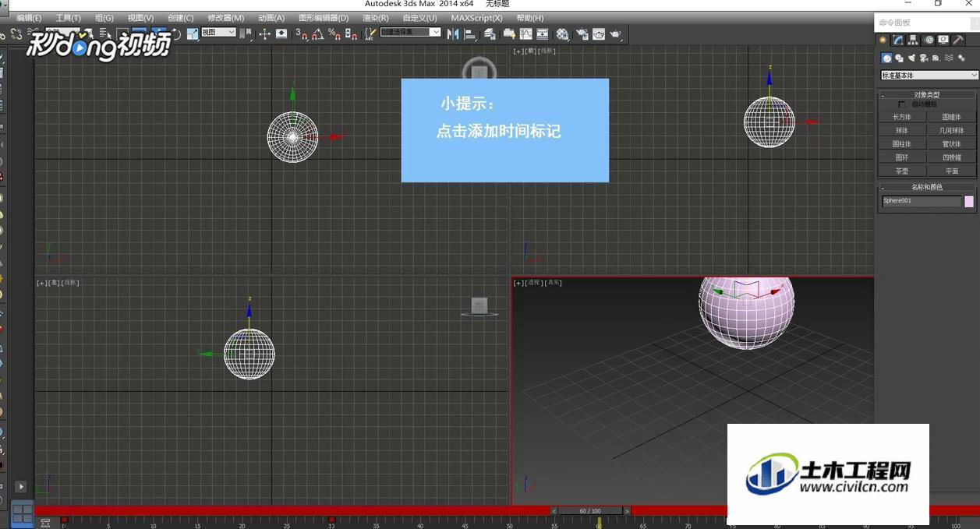Open the 视图 reference coordinate system dropdown
The height and width of the screenshot is (529, 980).
point(218,33)
